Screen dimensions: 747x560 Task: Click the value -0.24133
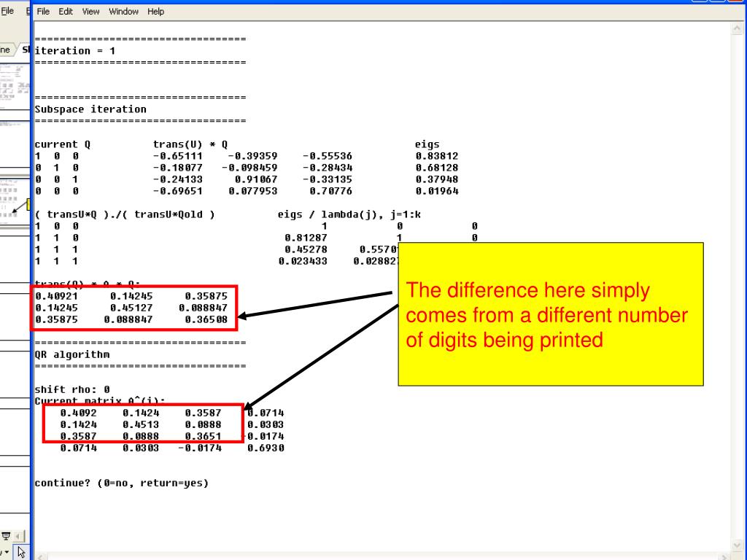click(178, 179)
